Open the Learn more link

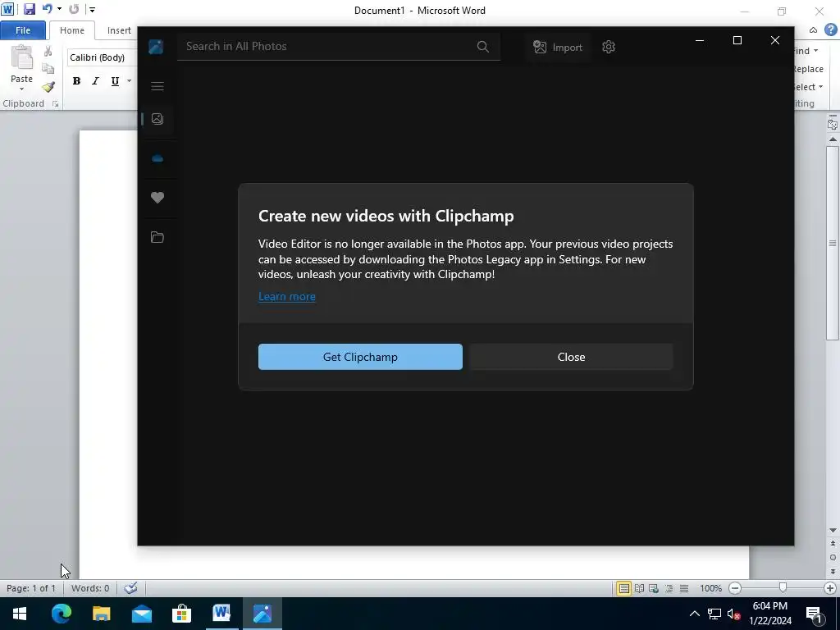[286, 296]
